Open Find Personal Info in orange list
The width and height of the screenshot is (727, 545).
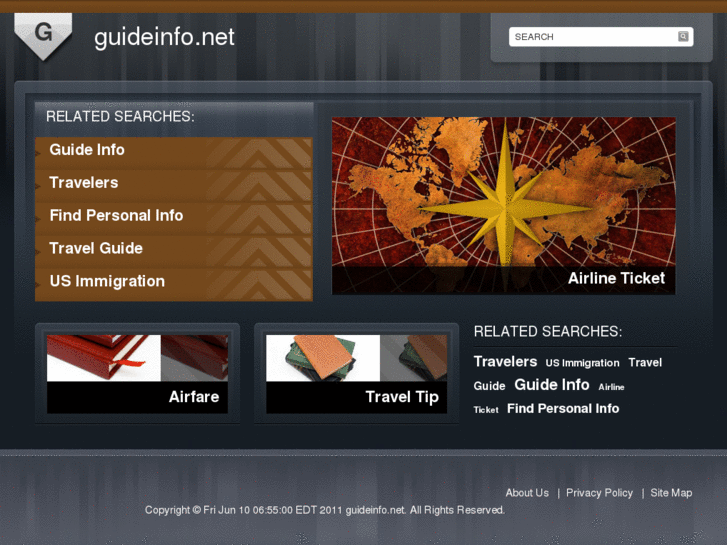[174, 216]
